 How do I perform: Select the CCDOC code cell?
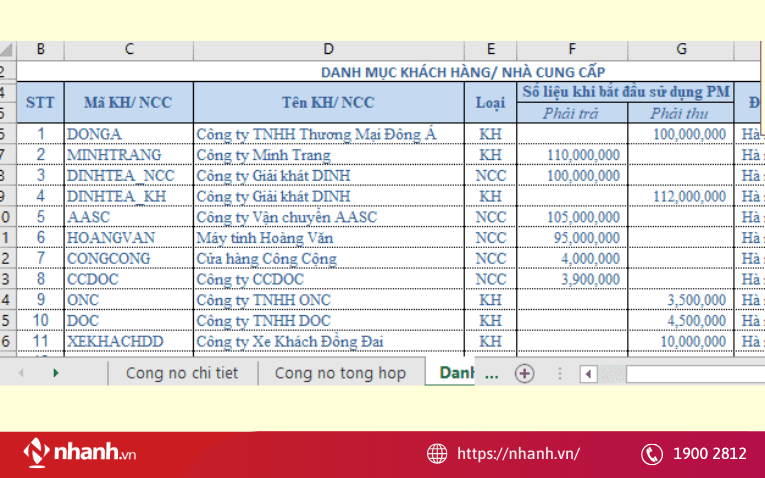(x=129, y=279)
